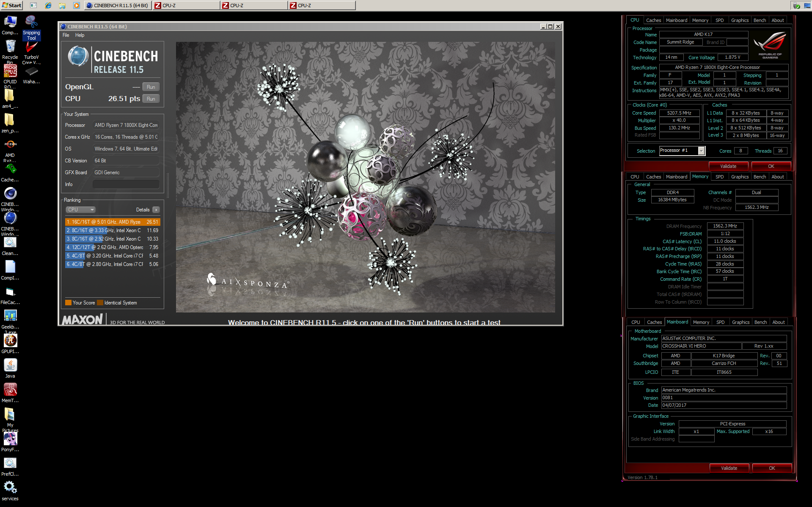This screenshot has height=507, width=812.
Task: Open the Computer desktop icon
Action: point(10,25)
